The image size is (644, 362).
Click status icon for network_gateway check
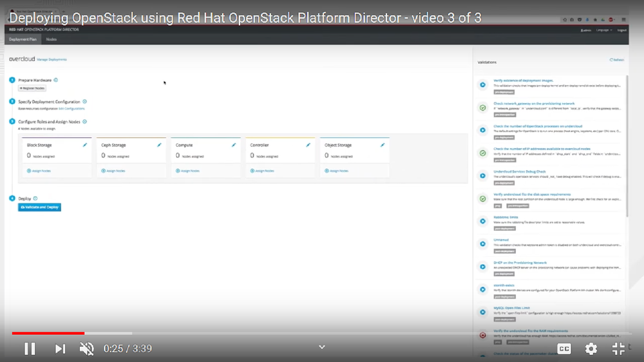pos(483,108)
